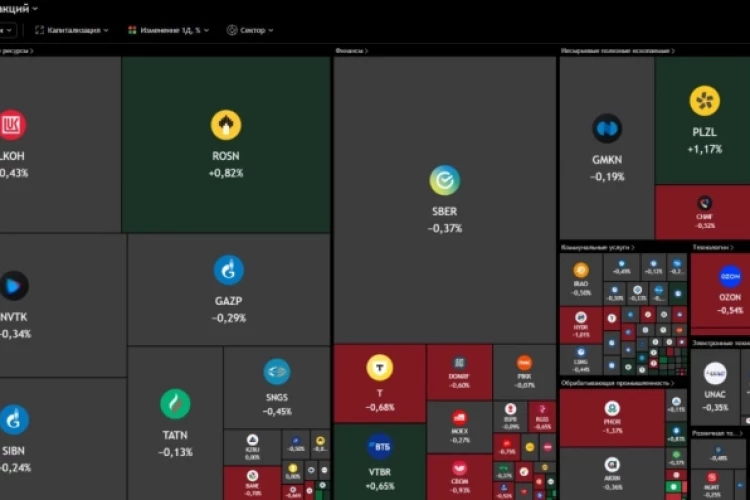Click the Gazprom GAZP logo
This screenshot has width=750, height=500.
click(x=228, y=270)
